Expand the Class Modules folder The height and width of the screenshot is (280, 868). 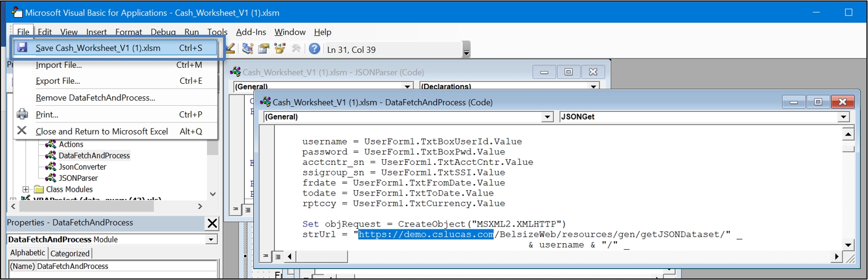click(25, 190)
